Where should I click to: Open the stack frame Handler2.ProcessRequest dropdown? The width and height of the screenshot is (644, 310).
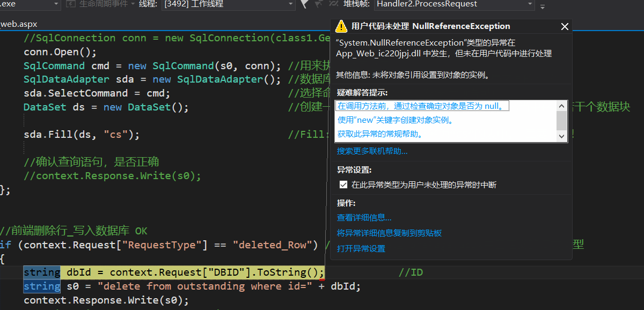click(x=454, y=4)
